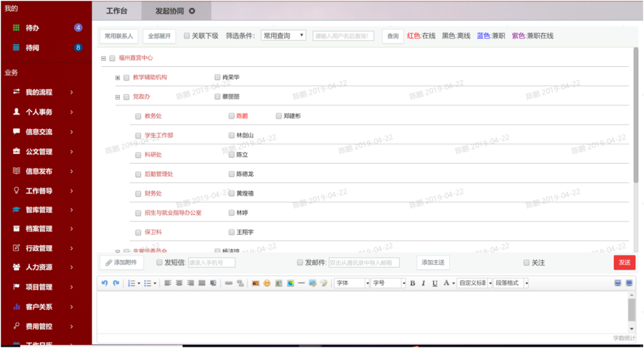Screen dimensions: 644x348
Task: Click the 全部展开 button
Action: pyautogui.click(x=159, y=36)
